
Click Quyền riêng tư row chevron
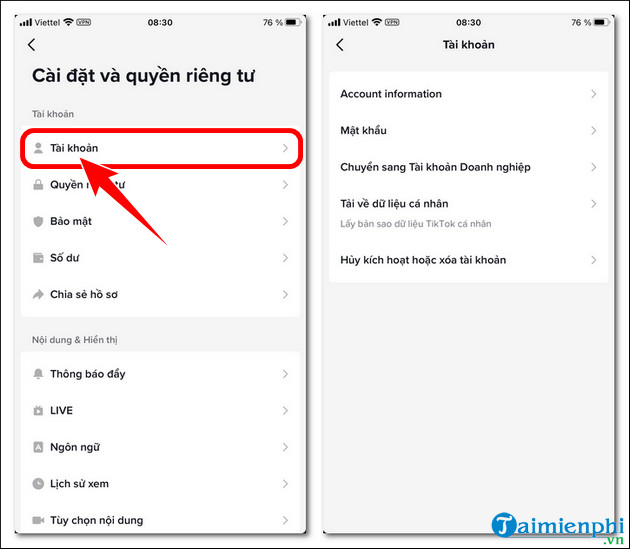coord(285,184)
